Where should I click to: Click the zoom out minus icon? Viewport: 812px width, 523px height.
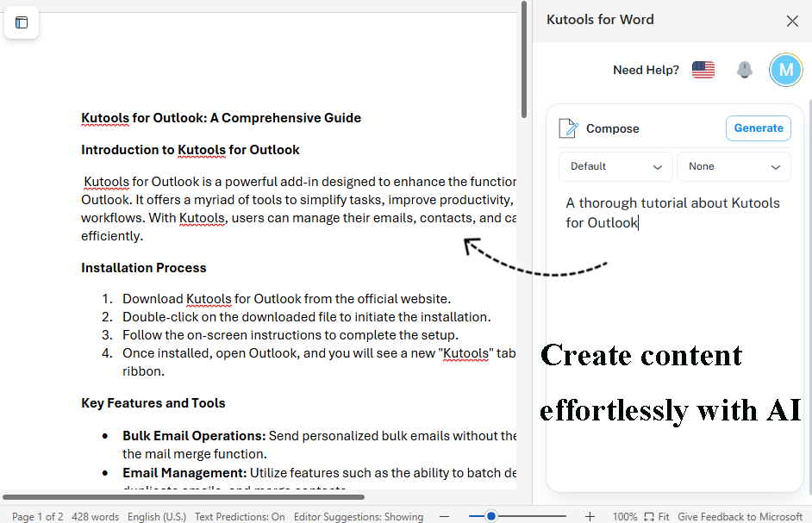click(x=445, y=516)
